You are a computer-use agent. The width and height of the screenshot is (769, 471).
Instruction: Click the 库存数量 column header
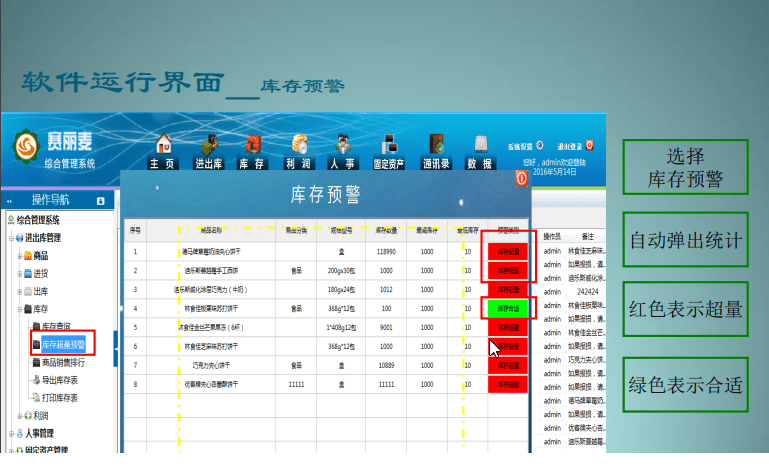(386, 230)
